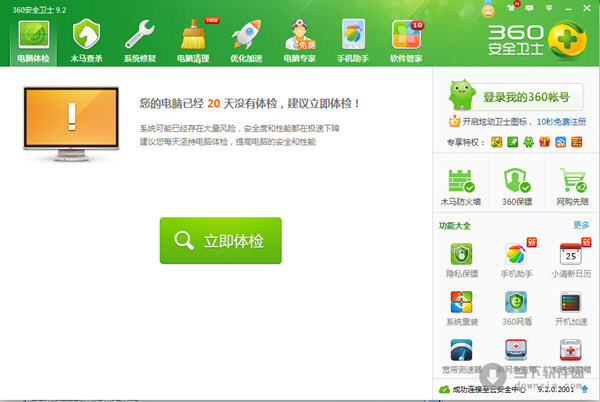600x402 pixels.
Task: Click version number 9.2.0.2001
Action: pyautogui.click(x=556, y=389)
